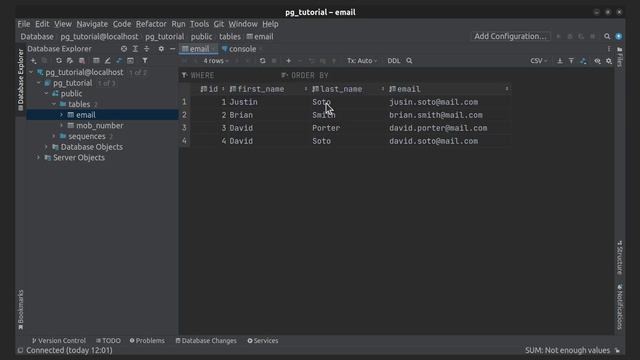The image size is (640, 360).
Task: Open the Notifications side panel
Action: [x=620, y=307]
